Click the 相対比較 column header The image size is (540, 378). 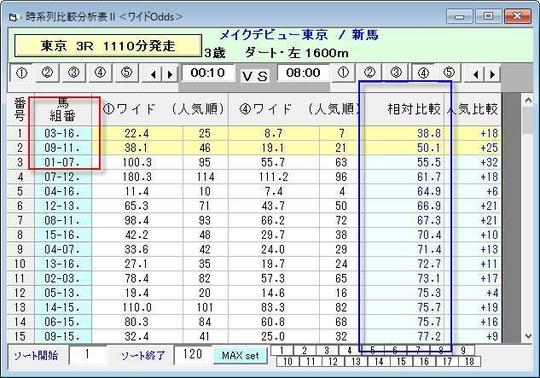coord(404,109)
